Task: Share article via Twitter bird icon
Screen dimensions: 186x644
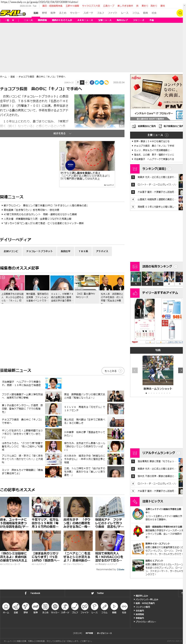Action: coord(97,82)
